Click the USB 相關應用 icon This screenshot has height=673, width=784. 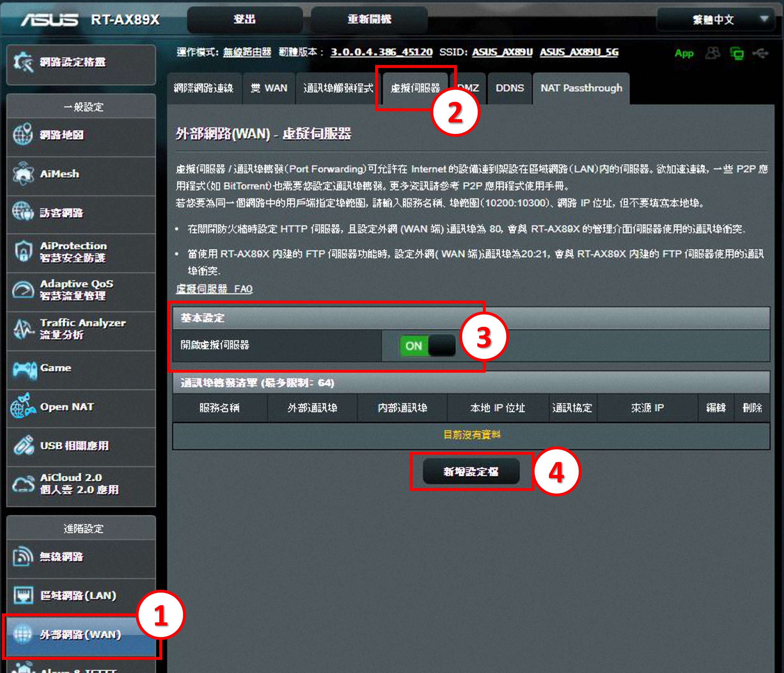[23, 445]
